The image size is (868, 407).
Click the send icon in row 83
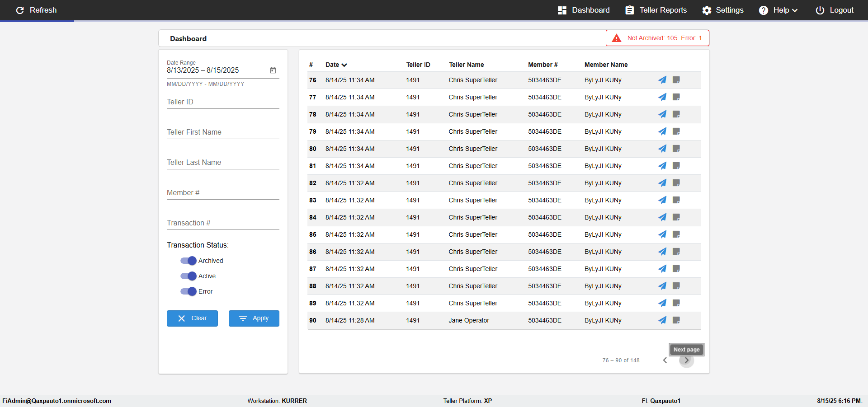(x=662, y=200)
